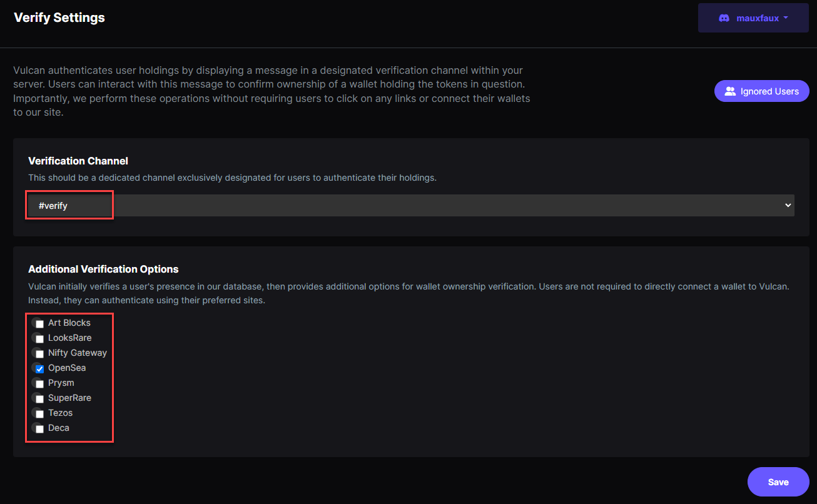
Task: Select the SuperRare checkbox
Action: tap(39, 399)
